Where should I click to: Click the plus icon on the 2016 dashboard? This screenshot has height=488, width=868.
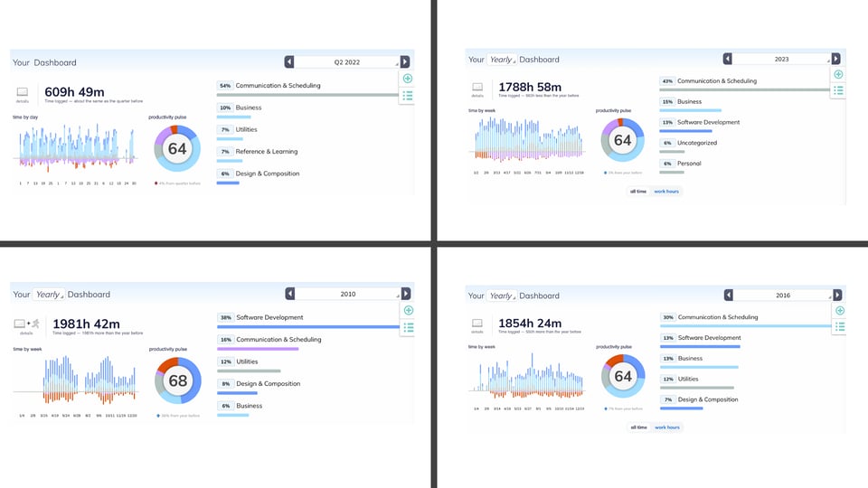click(x=838, y=311)
